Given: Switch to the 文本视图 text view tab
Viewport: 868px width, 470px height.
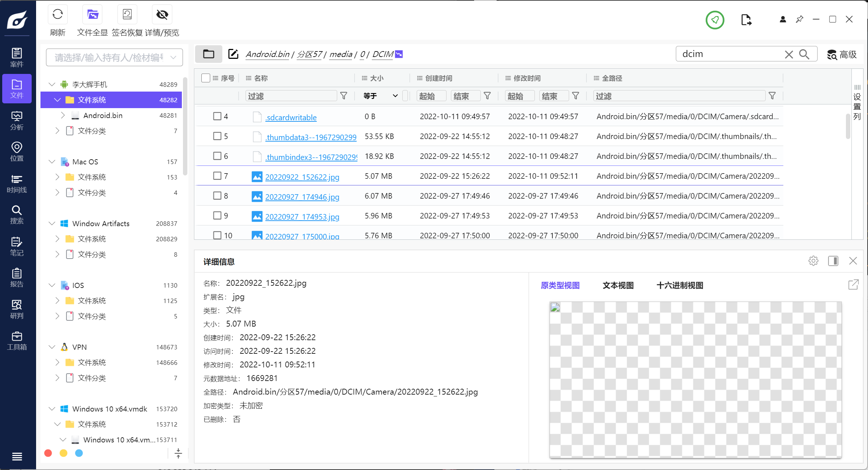Looking at the screenshot, I should pyautogui.click(x=618, y=285).
